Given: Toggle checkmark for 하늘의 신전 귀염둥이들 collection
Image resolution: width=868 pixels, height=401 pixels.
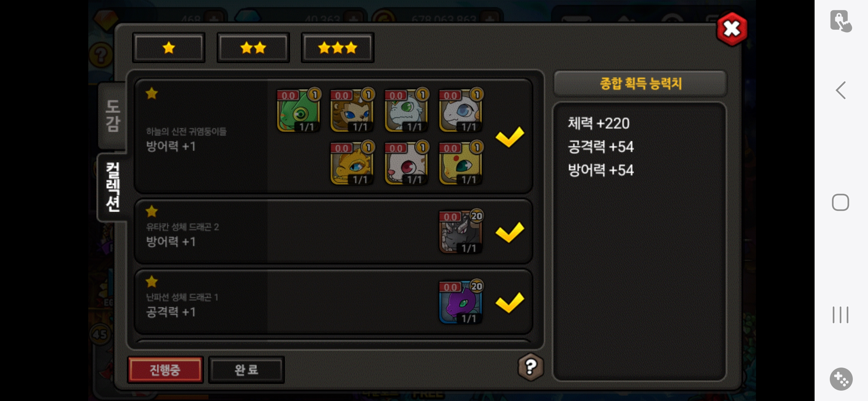Looking at the screenshot, I should click(x=510, y=136).
